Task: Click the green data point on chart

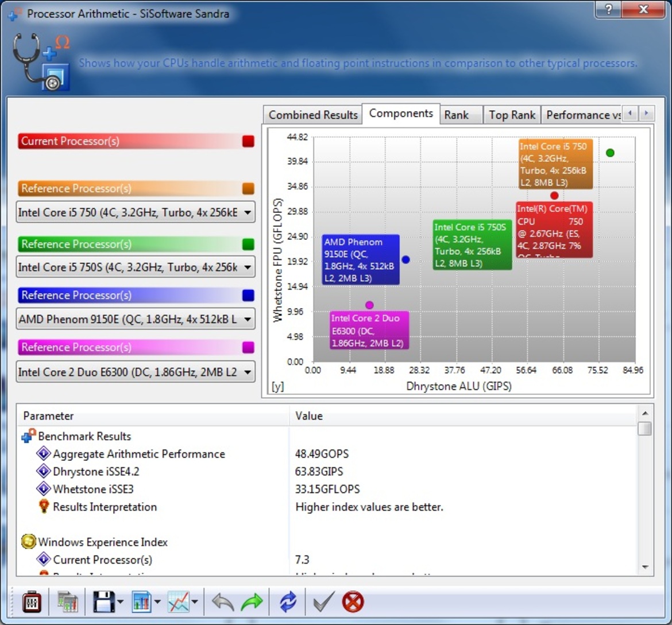Action: (610, 153)
